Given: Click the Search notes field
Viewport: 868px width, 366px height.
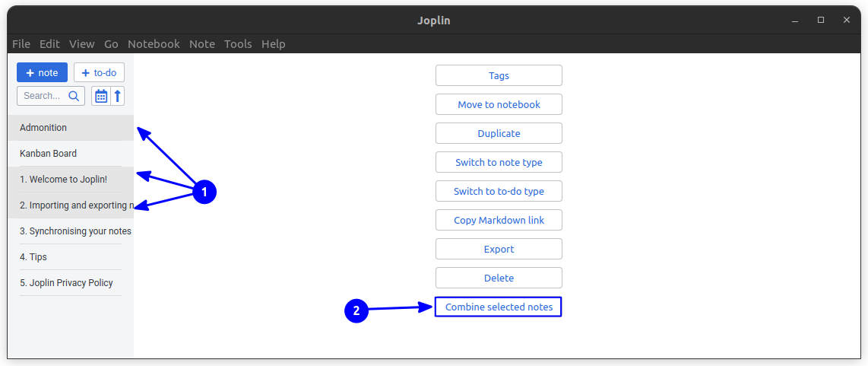Looking at the screenshot, I should [x=51, y=96].
